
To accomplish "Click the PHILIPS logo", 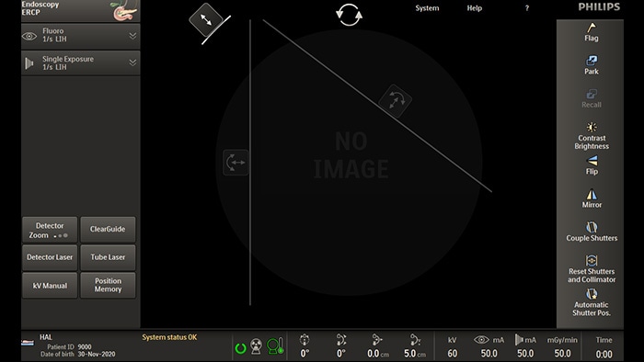I will [x=599, y=7].
